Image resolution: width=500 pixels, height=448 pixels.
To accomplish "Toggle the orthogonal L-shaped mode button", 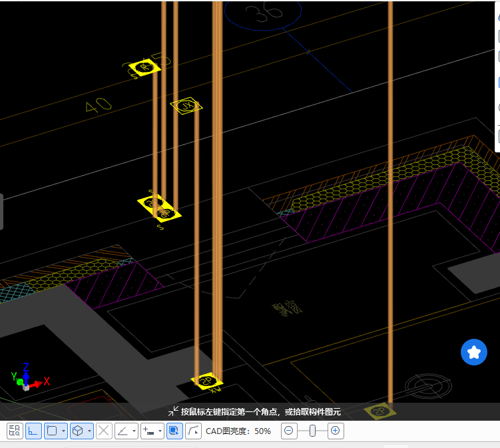I will tap(33, 431).
